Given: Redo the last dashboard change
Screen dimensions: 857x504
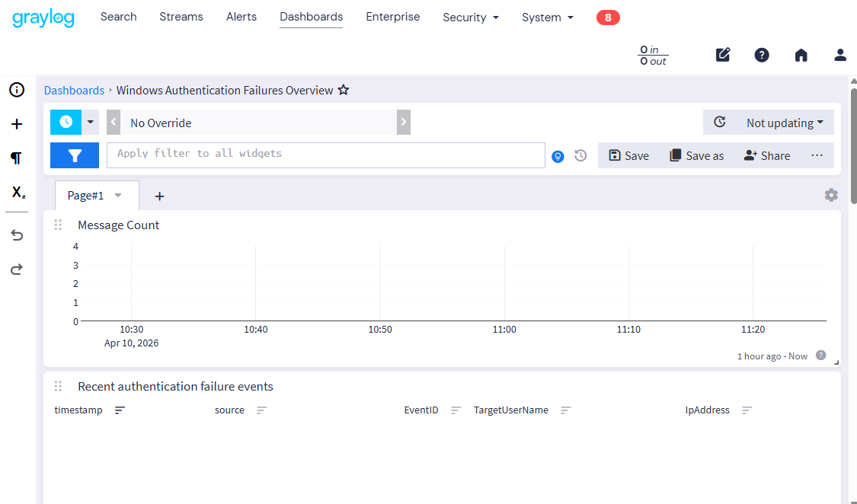Looking at the screenshot, I should pyautogui.click(x=17, y=270).
